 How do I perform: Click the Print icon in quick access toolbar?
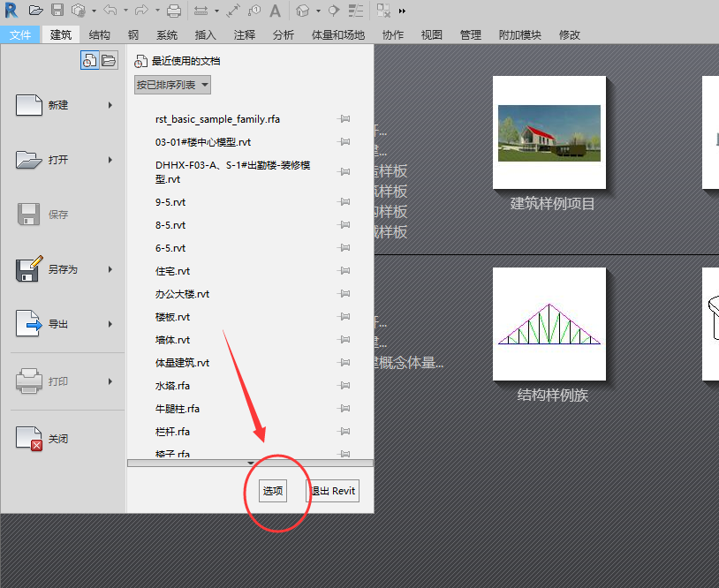[x=174, y=11]
